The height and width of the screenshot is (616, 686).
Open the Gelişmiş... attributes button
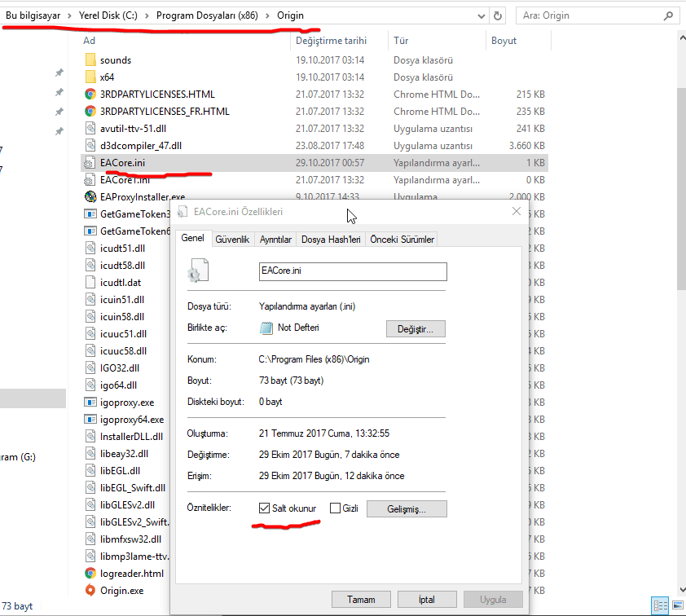[407, 508]
